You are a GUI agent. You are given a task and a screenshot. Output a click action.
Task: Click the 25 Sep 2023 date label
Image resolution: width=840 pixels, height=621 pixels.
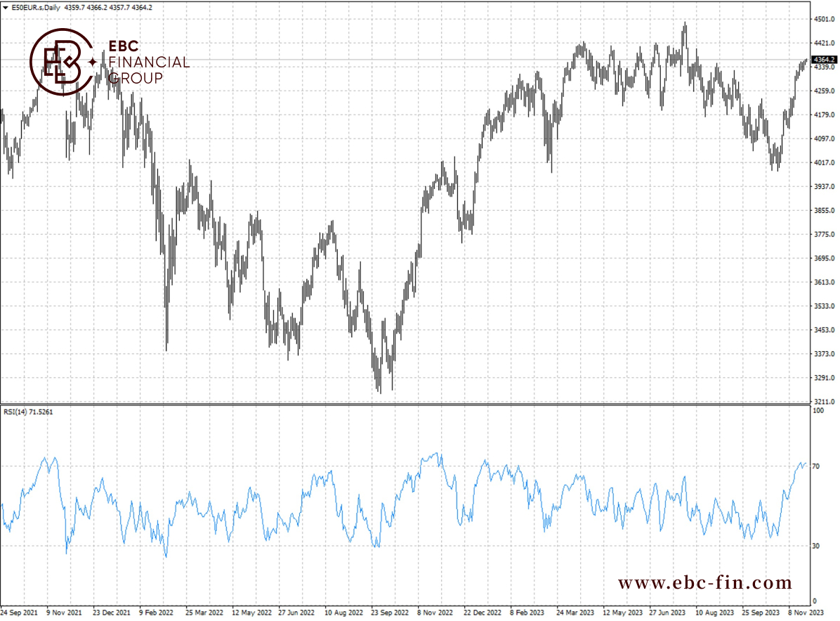click(761, 613)
